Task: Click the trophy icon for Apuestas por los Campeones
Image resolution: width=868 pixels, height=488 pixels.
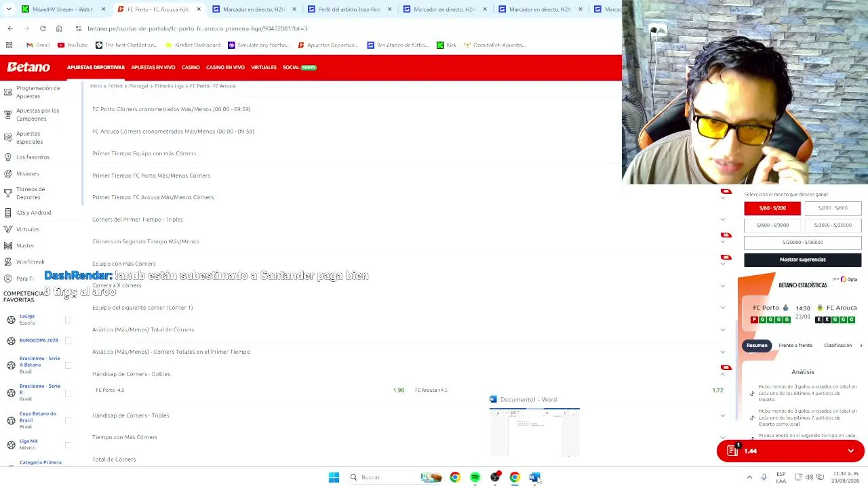Action: coord(8,114)
